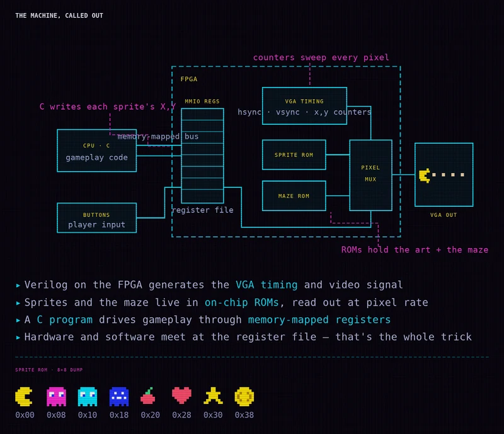Image resolution: width=504 pixels, height=434 pixels.
Task: Click the highlighted 'on-chip ROMs' phrase
Action: coord(242,302)
